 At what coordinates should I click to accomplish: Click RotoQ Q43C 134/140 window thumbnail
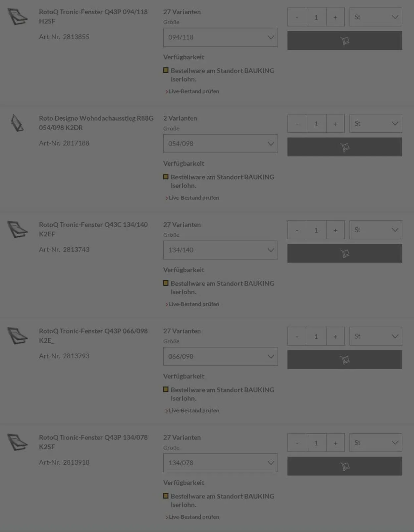click(18, 230)
